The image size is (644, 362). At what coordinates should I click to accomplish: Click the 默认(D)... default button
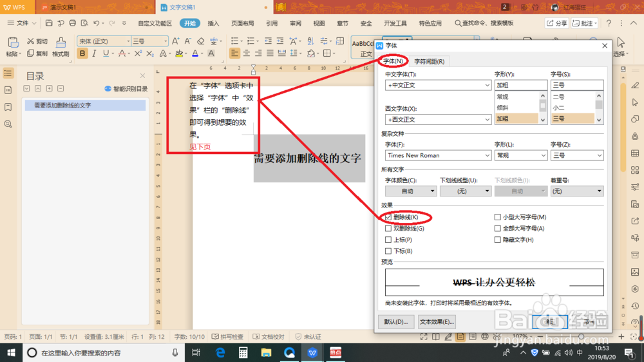(x=396, y=321)
